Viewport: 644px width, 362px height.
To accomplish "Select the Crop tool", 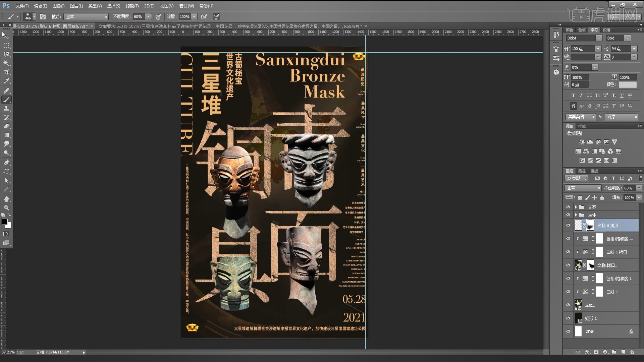I will (x=6, y=72).
